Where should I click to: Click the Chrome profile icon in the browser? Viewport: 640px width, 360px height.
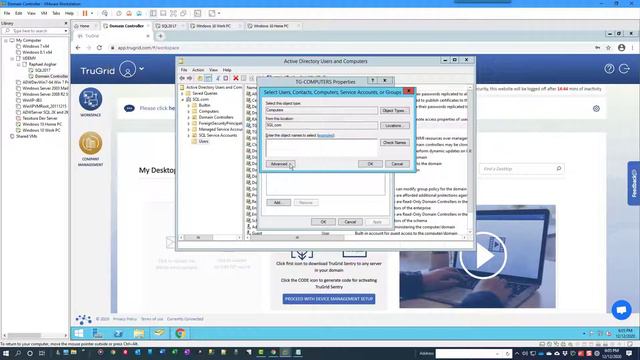coord(622,48)
